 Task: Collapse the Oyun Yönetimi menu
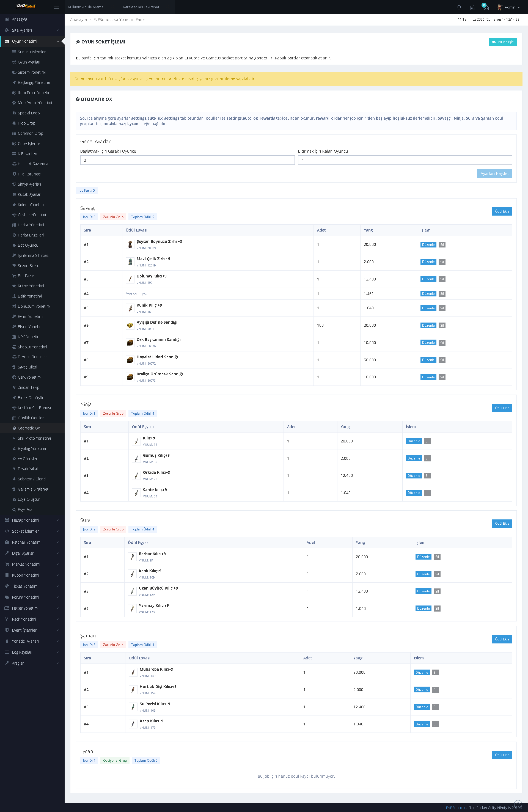[32, 41]
